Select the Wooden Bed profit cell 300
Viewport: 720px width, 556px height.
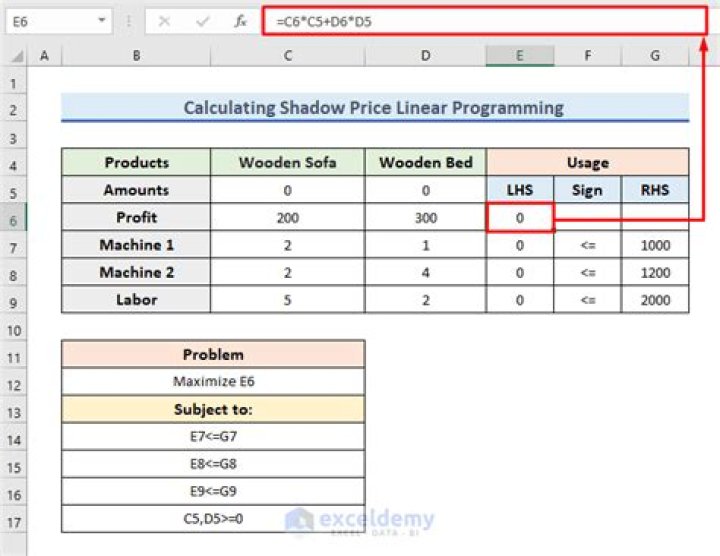425,217
